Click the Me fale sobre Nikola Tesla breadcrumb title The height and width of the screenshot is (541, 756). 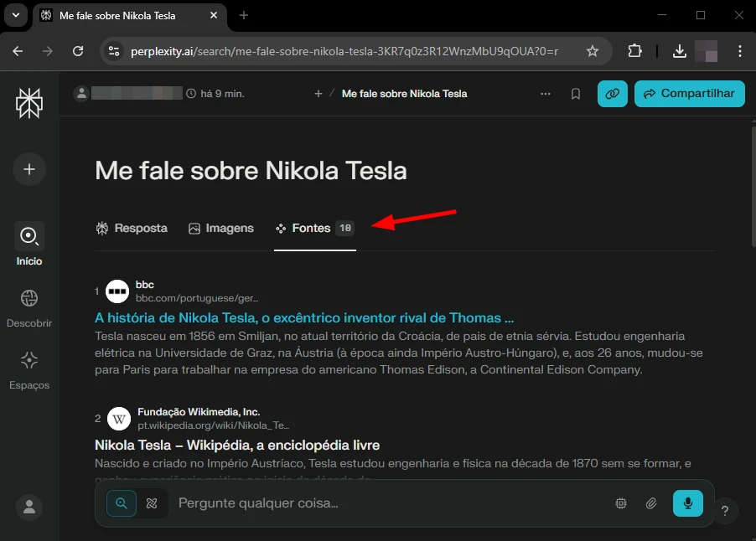coord(404,94)
